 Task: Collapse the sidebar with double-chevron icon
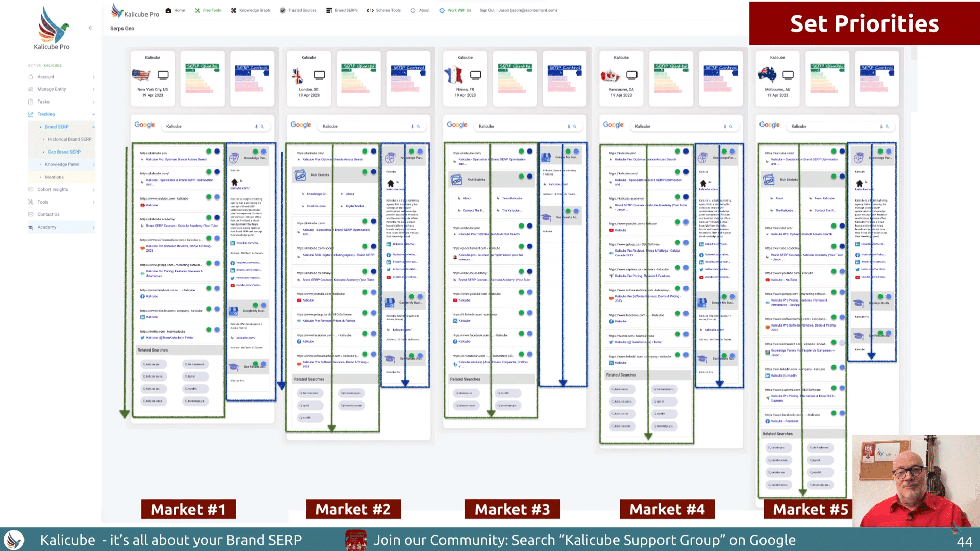click(x=90, y=28)
